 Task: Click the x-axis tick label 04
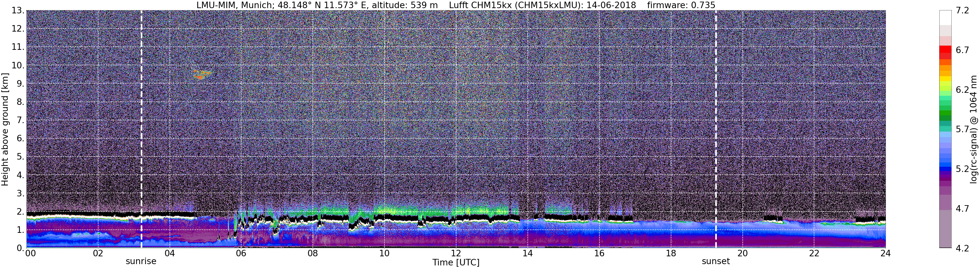coord(170,253)
